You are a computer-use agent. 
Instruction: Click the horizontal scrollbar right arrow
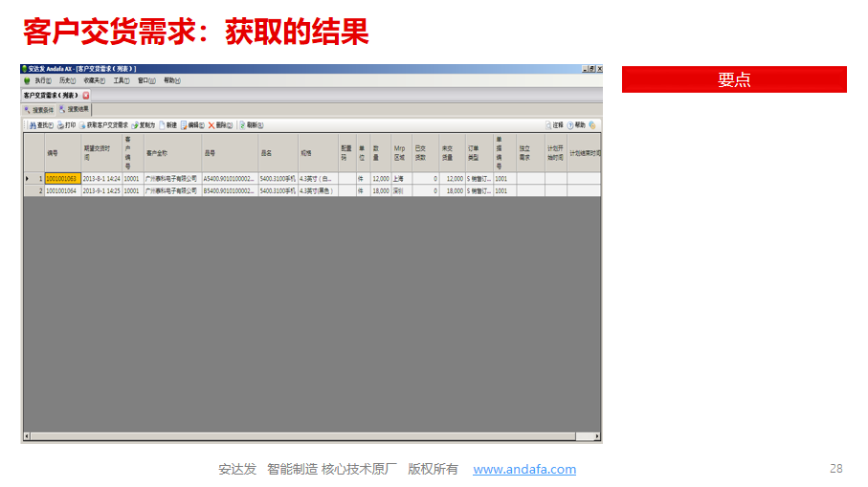[597, 437]
